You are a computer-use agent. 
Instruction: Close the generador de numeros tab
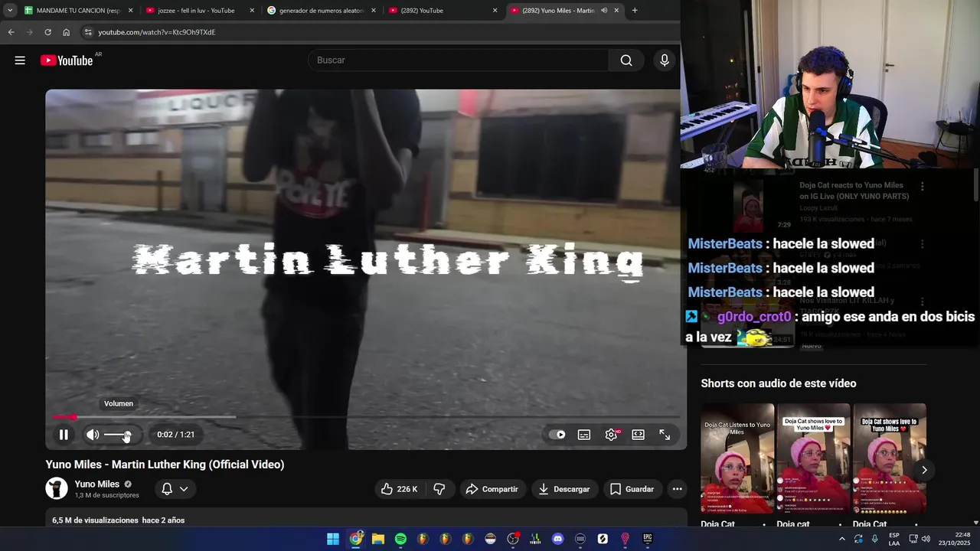(374, 11)
